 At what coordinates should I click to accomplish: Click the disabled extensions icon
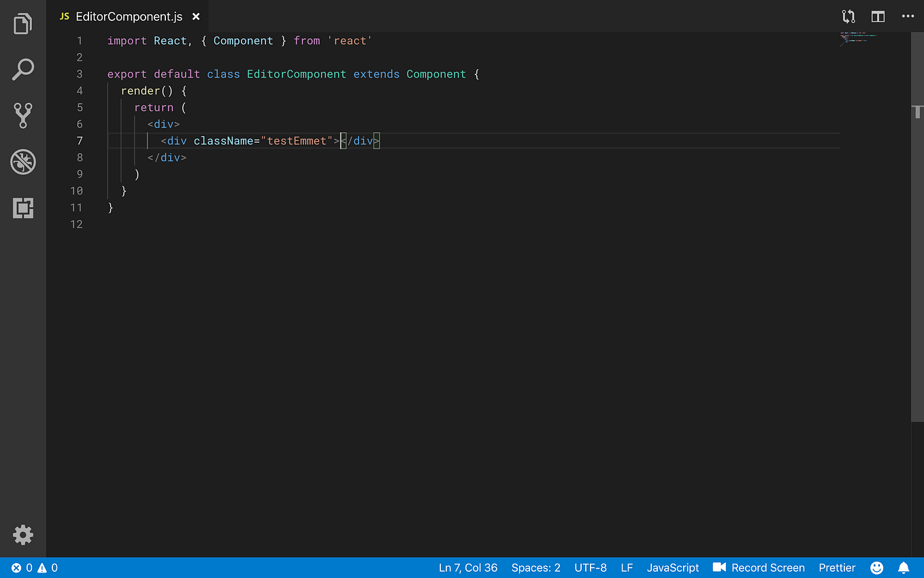tap(22, 162)
